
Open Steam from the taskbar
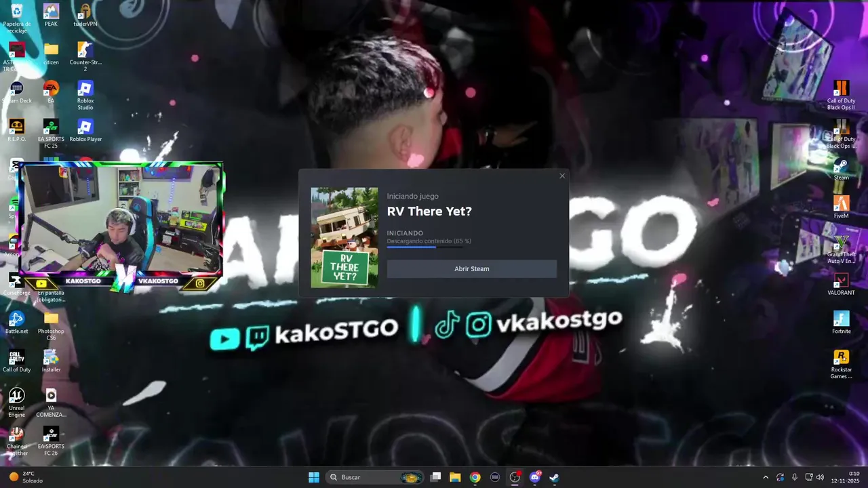[x=554, y=477]
